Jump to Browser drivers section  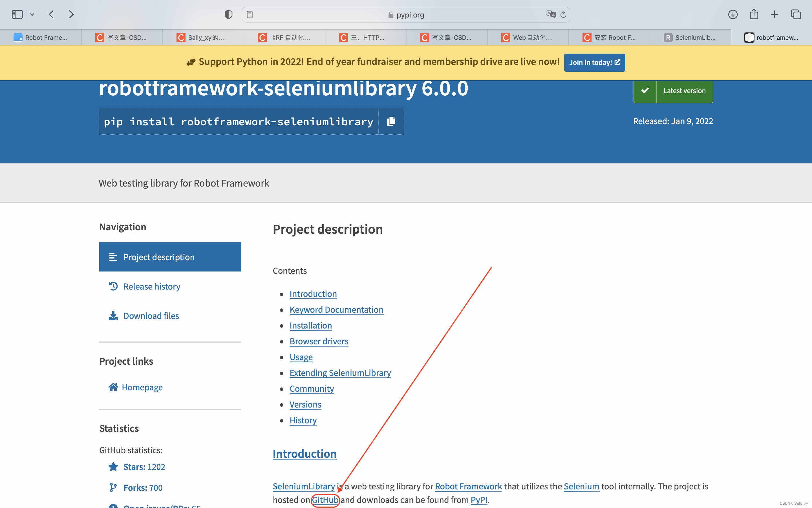[x=319, y=341]
